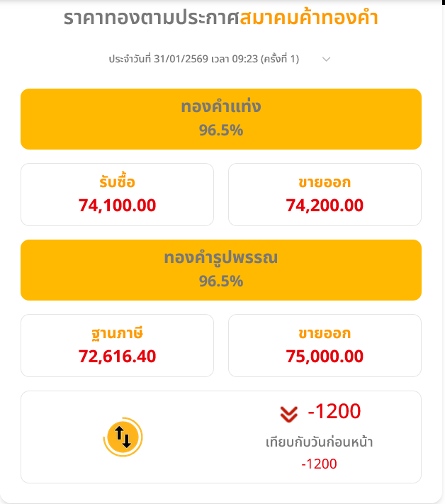Select the ทองคำรูปพรรณ header banner
Screen dimensions: 445x504
pyautogui.click(x=221, y=269)
